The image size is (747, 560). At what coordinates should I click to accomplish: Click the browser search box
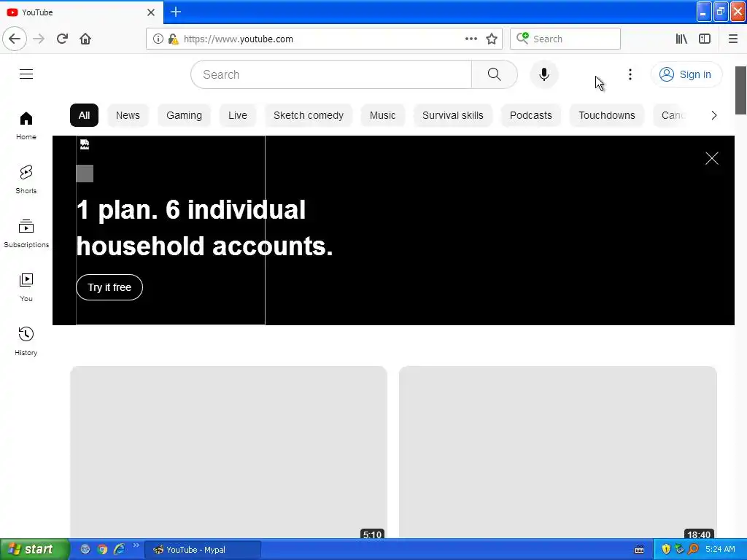[565, 39]
